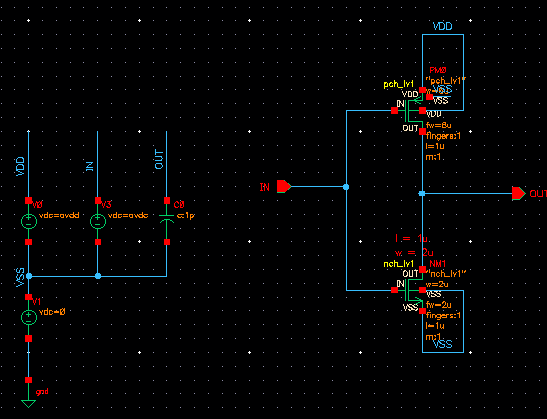Click the OUT drain terminal of NM1

click(x=422, y=269)
